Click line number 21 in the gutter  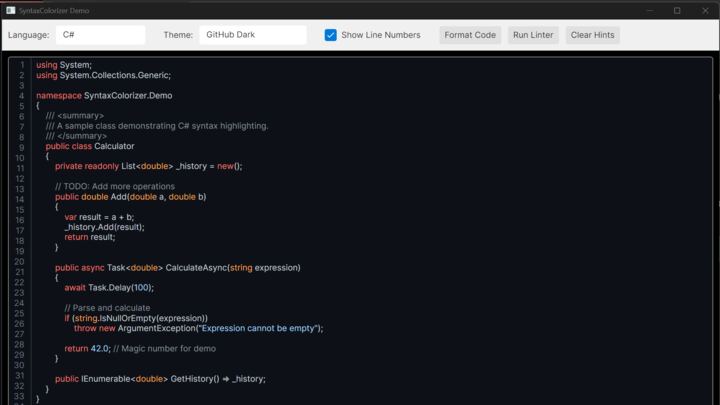tap(20, 272)
